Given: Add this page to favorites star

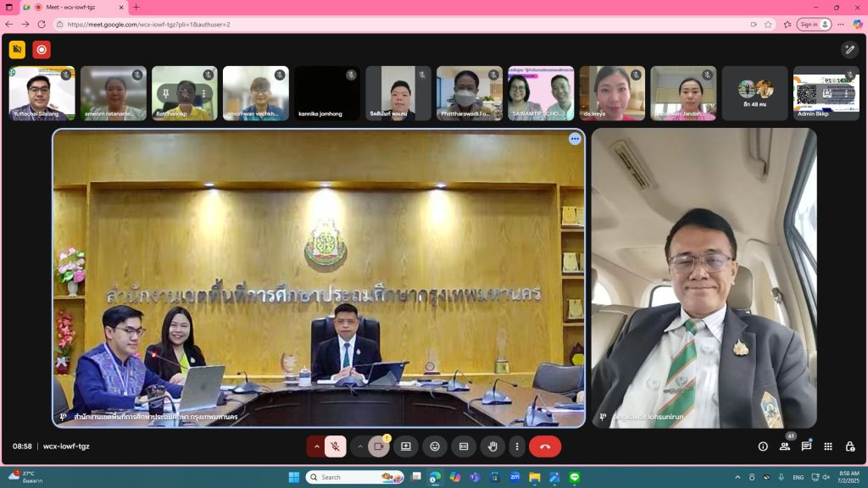Looking at the screenshot, I should click(768, 25).
